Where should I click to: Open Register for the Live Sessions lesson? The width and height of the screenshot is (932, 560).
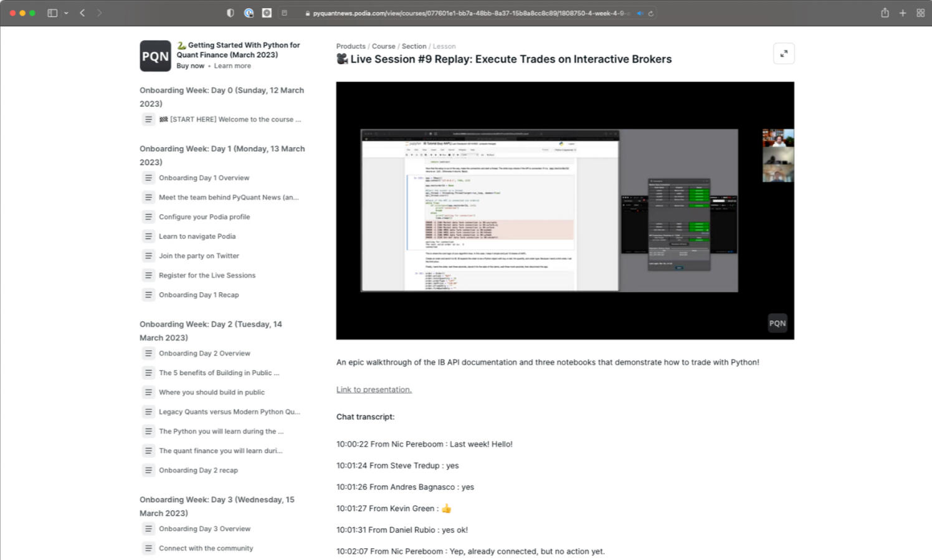[x=207, y=275]
